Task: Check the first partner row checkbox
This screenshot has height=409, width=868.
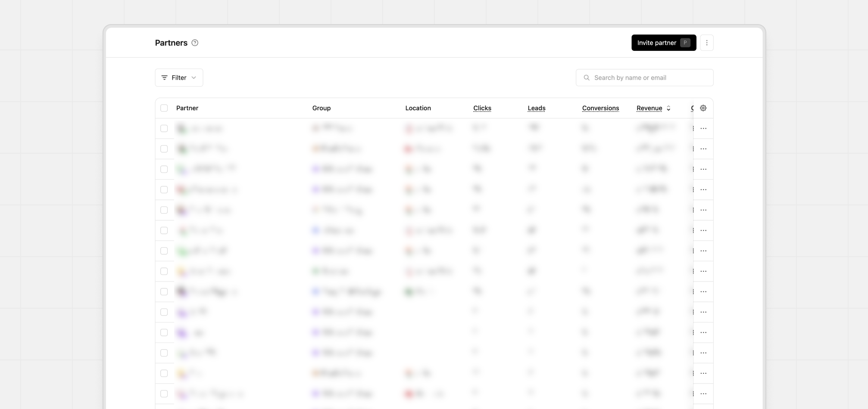Action: click(x=164, y=128)
